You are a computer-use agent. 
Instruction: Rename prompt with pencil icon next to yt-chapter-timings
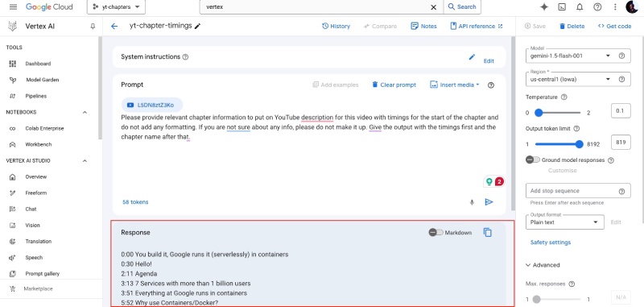(197, 27)
